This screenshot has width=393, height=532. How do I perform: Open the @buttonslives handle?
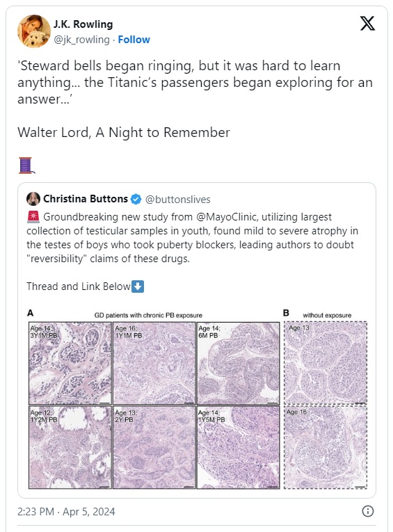[178, 200]
